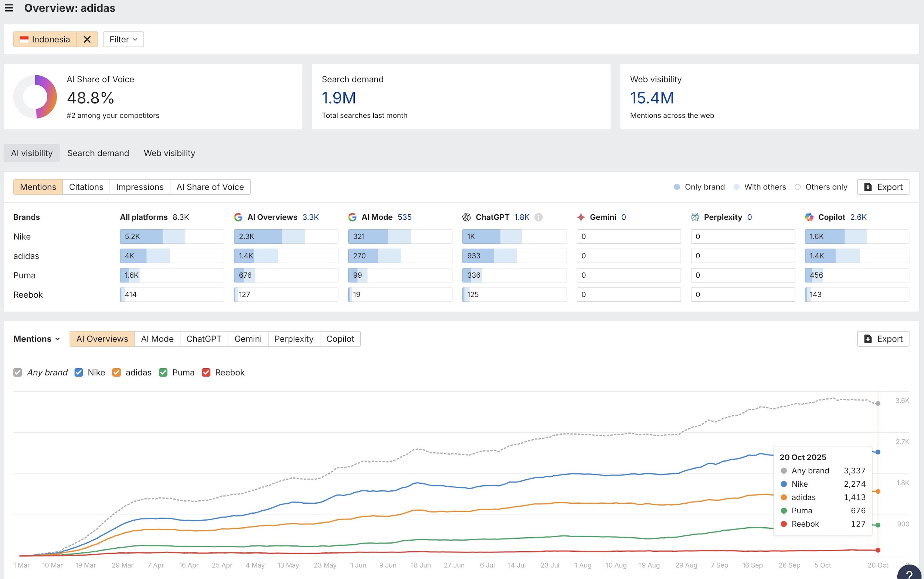This screenshot has height=579, width=924.
Task: Open the Filter dropdown
Action: (123, 40)
